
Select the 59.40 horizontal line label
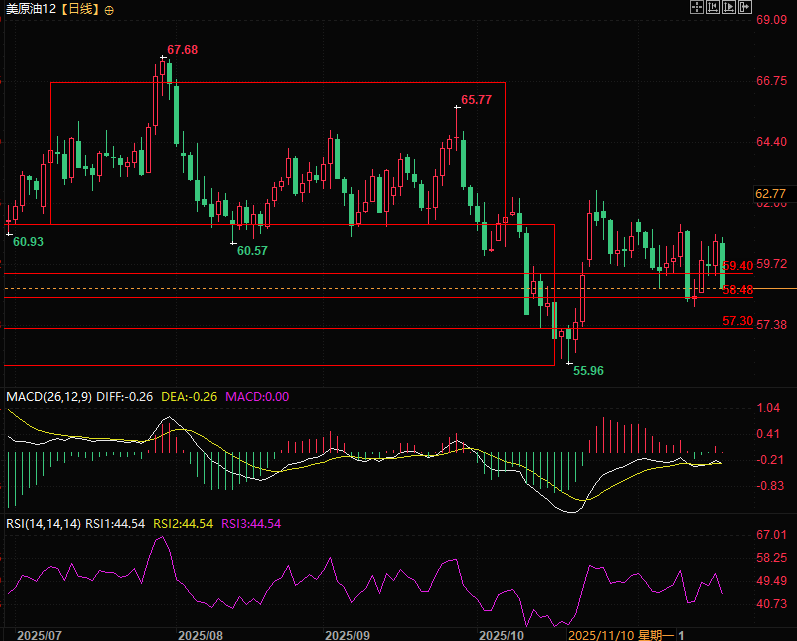737,266
